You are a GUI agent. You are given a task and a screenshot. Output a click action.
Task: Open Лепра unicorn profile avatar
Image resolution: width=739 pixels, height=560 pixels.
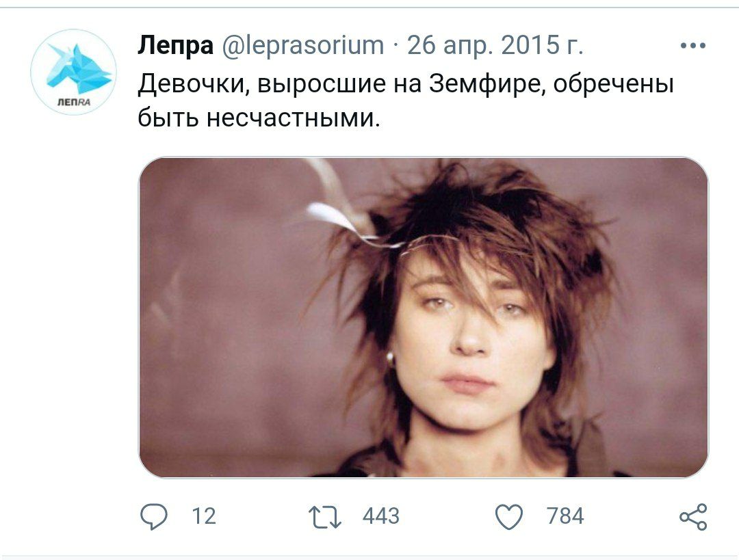pos(73,72)
